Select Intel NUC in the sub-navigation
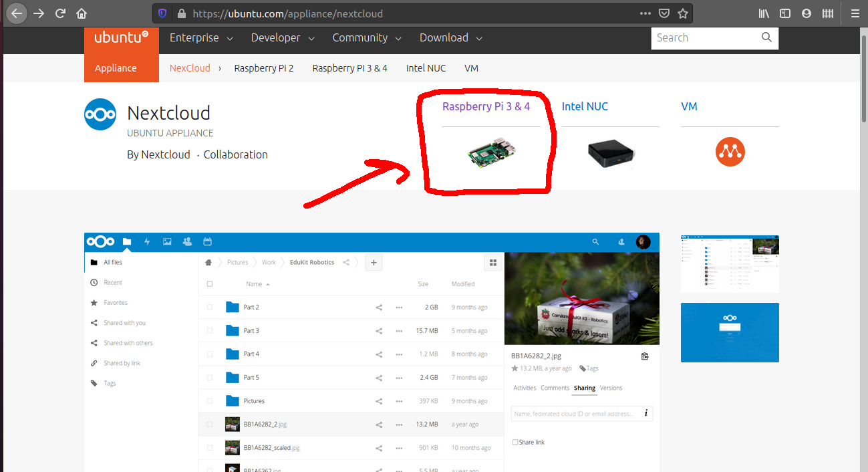Viewport: 868px width, 472px height. tap(426, 68)
